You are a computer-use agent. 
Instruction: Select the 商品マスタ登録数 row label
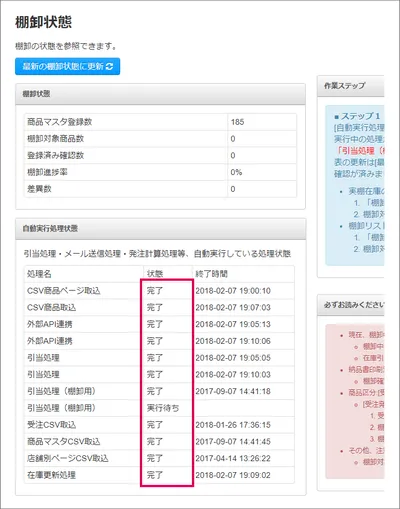(60, 122)
